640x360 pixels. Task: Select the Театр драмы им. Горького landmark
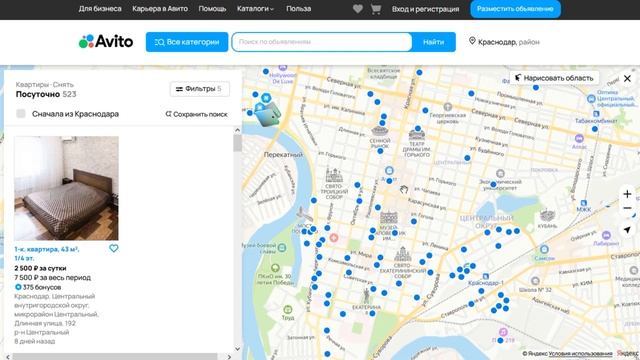(417, 135)
